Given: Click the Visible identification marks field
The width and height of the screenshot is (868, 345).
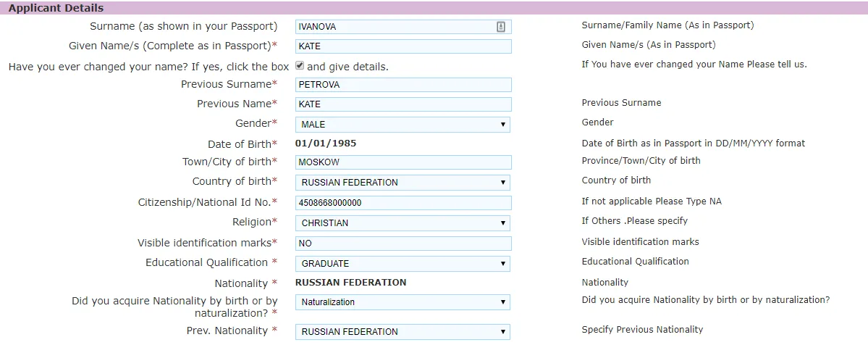Looking at the screenshot, I should point(403,244).
